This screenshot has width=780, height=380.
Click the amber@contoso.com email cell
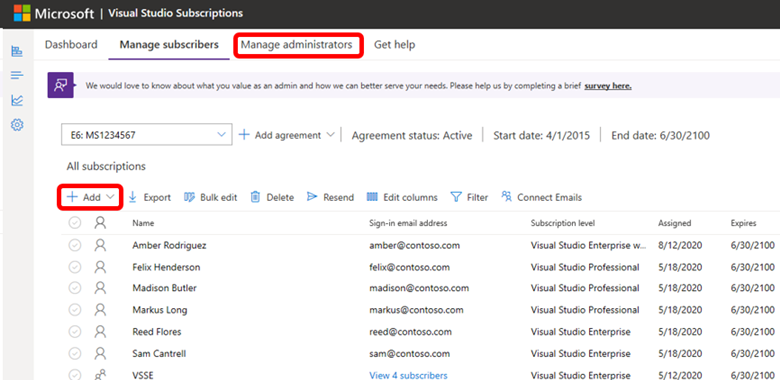(x=414, y=245)
